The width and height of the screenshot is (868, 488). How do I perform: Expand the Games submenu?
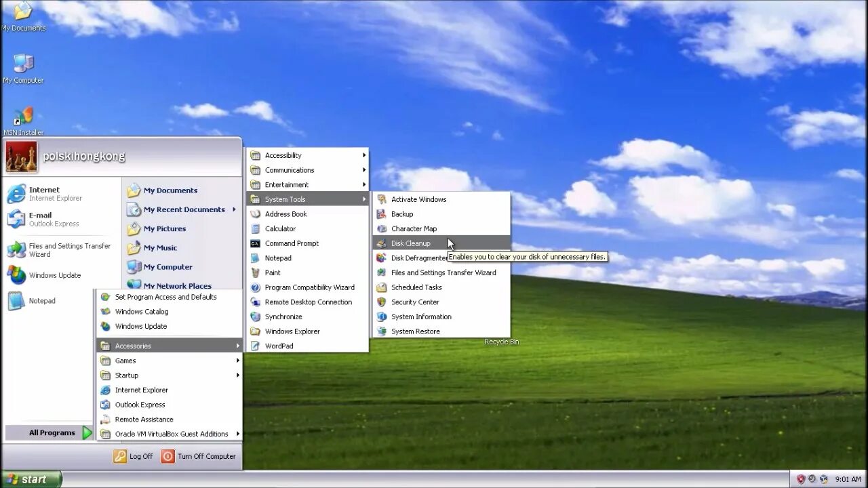[x=169, y=361]
